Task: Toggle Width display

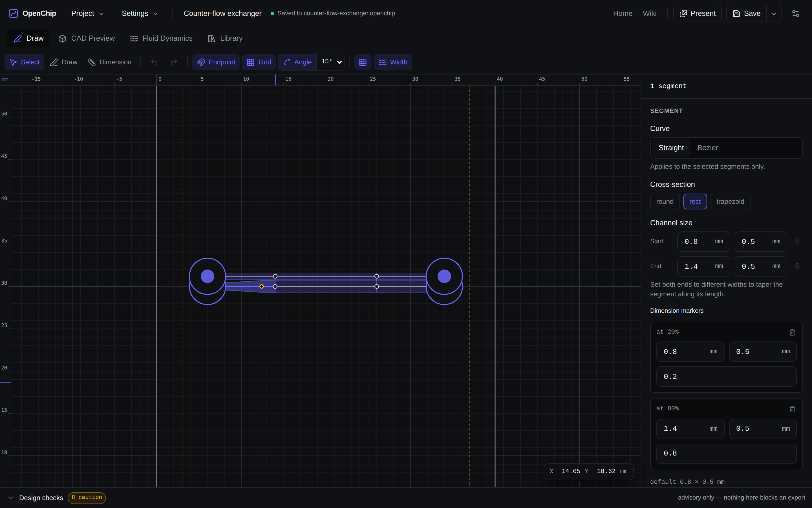Action: [393, 62]
